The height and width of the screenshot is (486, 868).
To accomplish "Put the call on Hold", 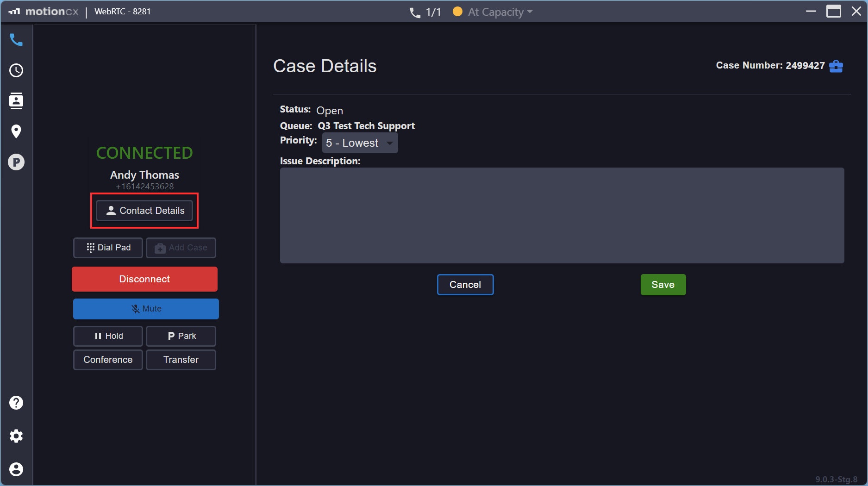I will tap(108, 336).
